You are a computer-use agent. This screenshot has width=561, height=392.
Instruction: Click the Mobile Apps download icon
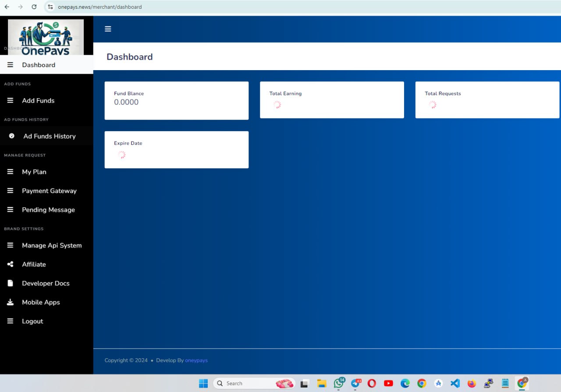coord(11,302)
